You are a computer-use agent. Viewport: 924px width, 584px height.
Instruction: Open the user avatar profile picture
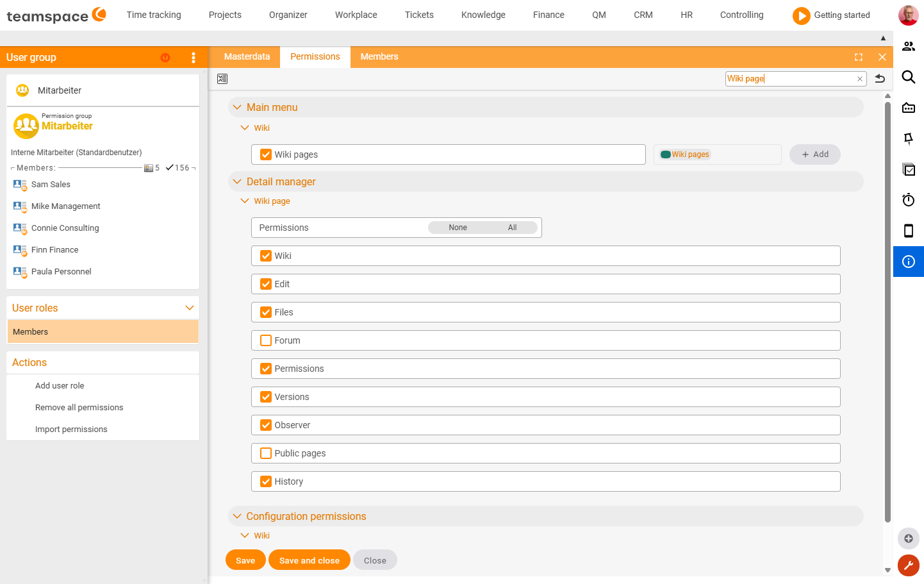[x=908, y=15]
